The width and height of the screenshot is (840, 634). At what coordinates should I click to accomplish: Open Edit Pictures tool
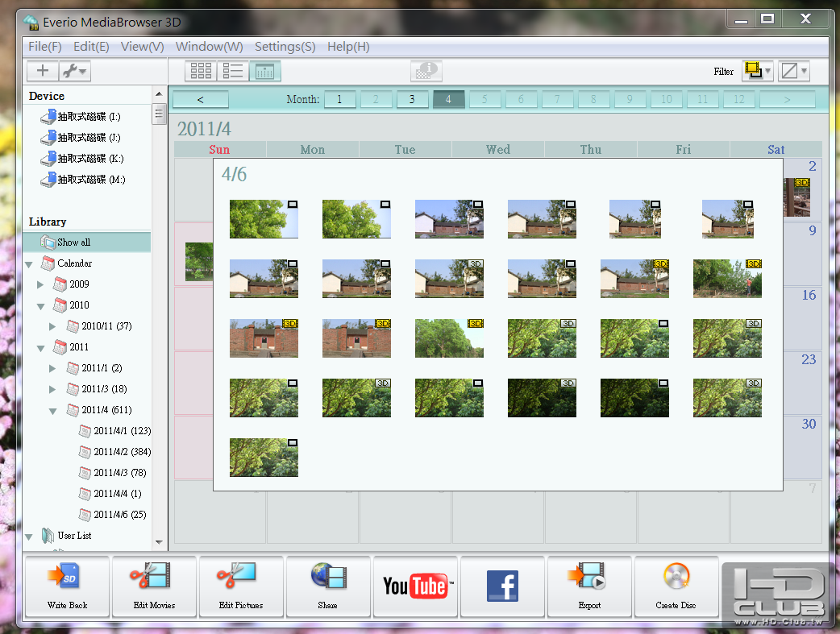click(241, 586)
